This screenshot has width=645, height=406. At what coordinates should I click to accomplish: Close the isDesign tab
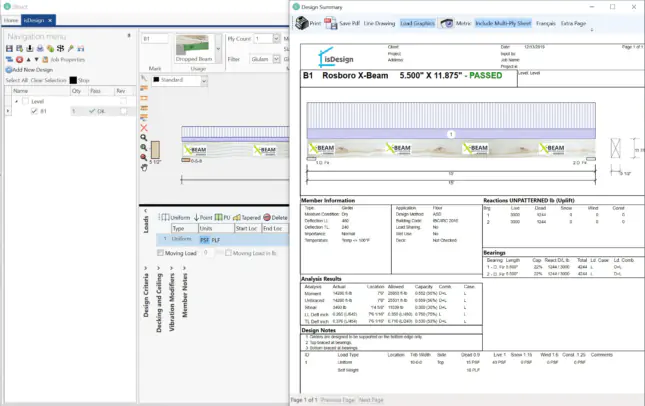pyautogui.click(x=50, y=20)
